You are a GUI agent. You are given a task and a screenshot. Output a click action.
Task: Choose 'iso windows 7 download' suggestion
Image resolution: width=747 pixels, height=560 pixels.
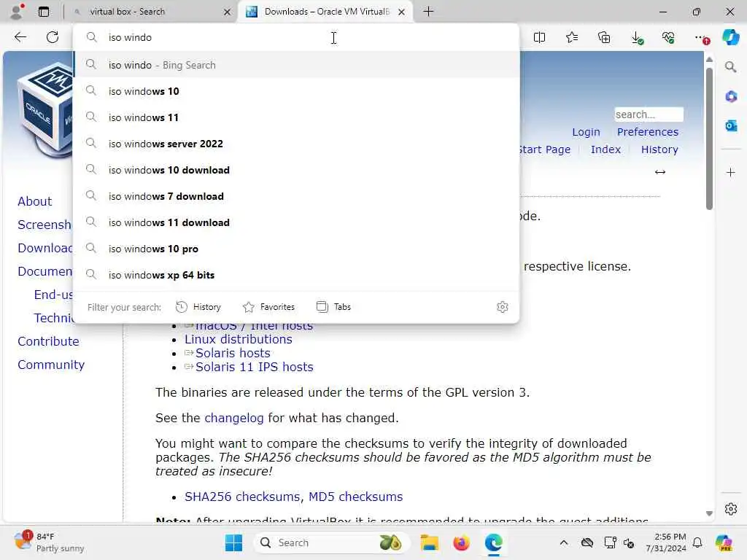tap(296, 196)
